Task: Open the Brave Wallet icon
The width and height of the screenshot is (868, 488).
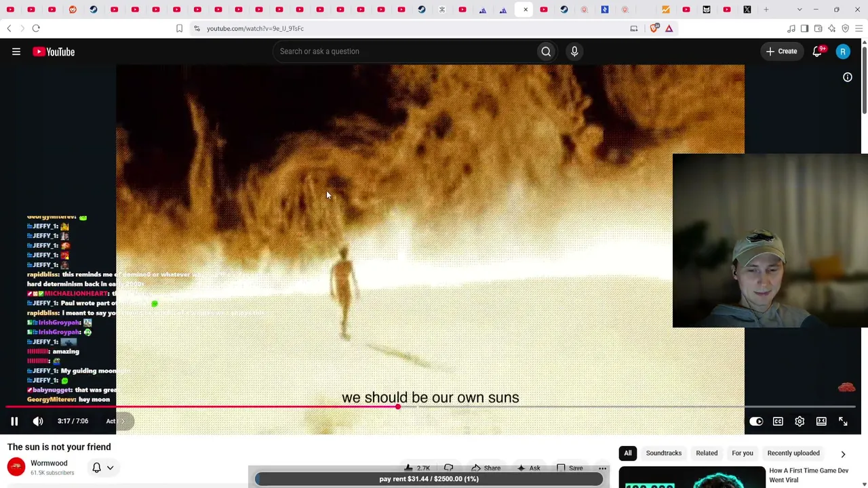Action: tap(818, 28)
